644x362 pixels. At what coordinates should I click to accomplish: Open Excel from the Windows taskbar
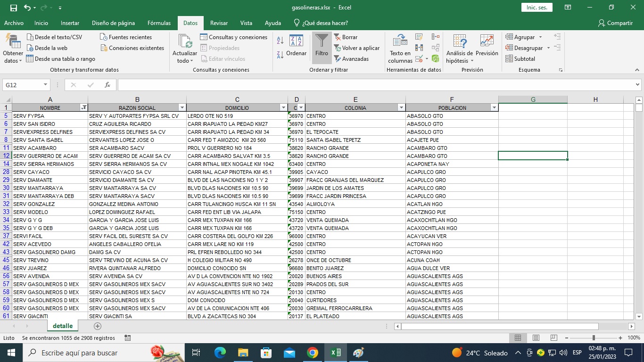click(x=335, y=353)
